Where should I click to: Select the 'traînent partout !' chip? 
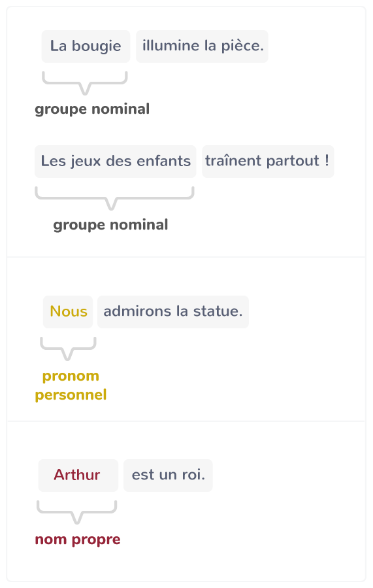point(268,162)
